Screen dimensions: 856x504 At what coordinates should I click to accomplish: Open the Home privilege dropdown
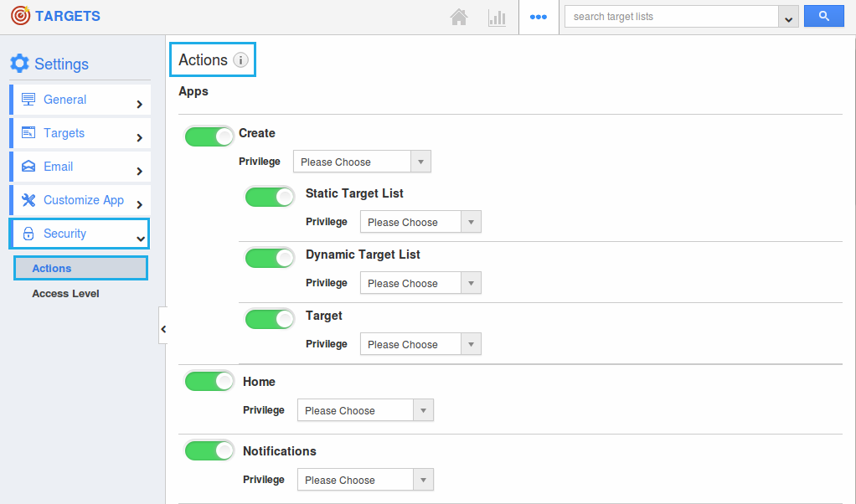click(365, 410)
